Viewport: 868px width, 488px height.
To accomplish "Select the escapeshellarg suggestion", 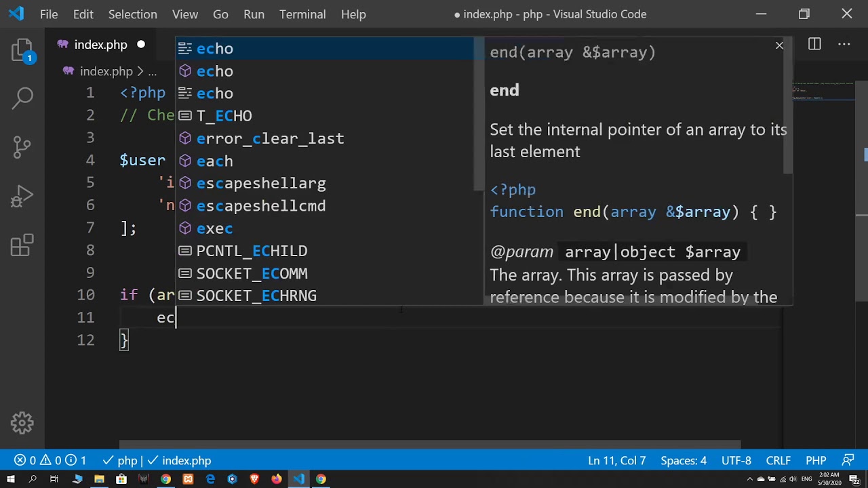I will tap(261, 183).
